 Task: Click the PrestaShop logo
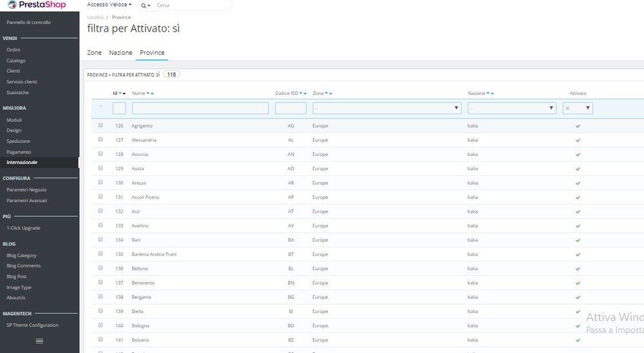pyautogui.click(x=37, y=5)
